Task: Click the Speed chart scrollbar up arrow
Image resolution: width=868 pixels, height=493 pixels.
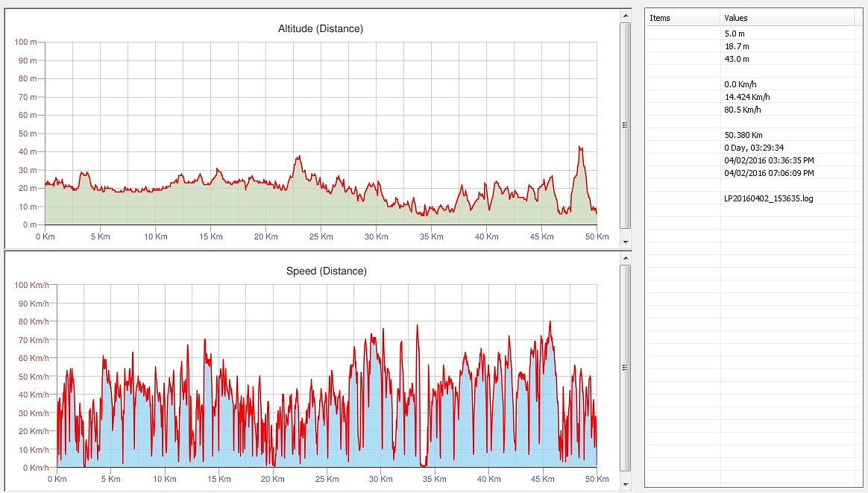Action: click(x=625, y=257)
